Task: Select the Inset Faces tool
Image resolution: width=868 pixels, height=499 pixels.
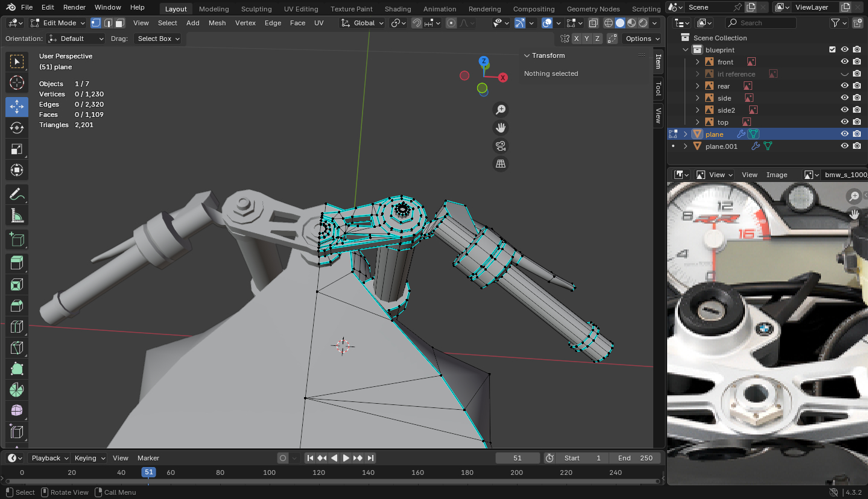Action: [x=17, y=284]
